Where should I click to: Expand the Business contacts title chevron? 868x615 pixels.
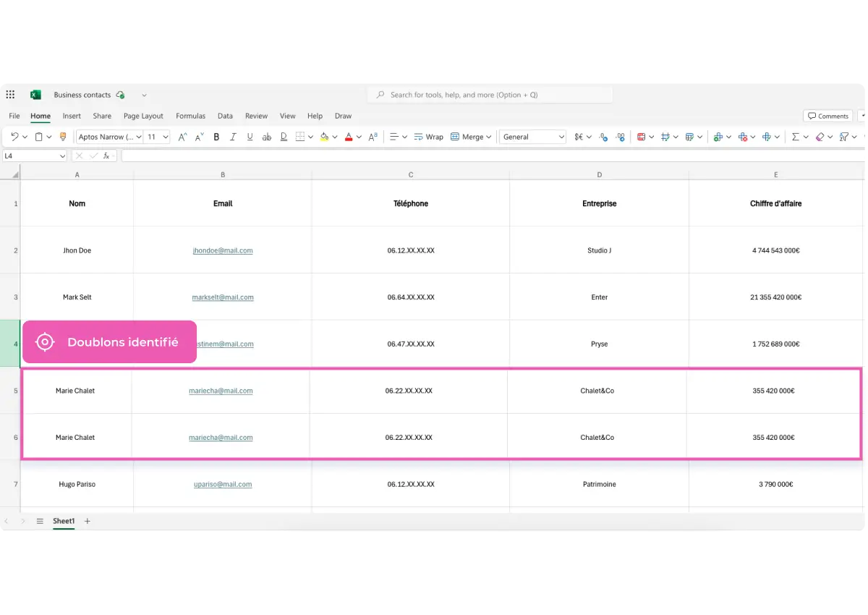(x=144, y=95)
